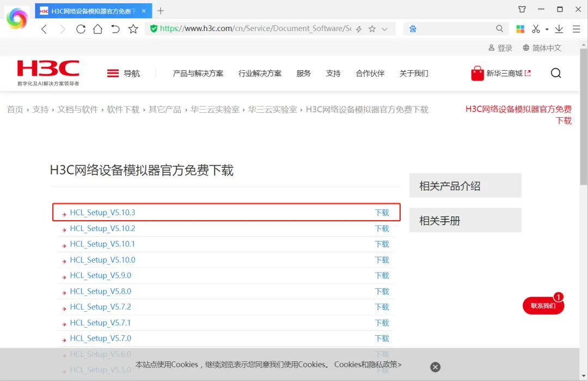The height and width of the screenshot is (381, 588).
Task: Expand 相关手册 panel
Action: 465,220
